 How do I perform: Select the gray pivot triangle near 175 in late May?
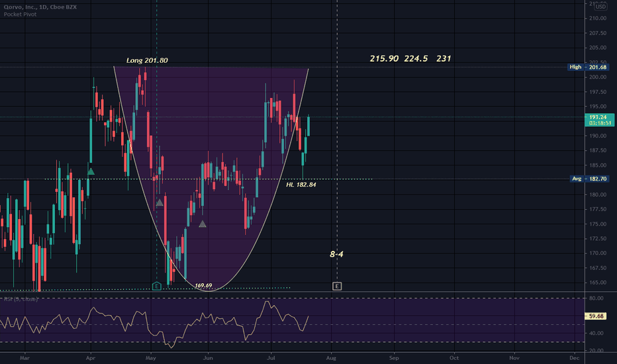[203, 224]
